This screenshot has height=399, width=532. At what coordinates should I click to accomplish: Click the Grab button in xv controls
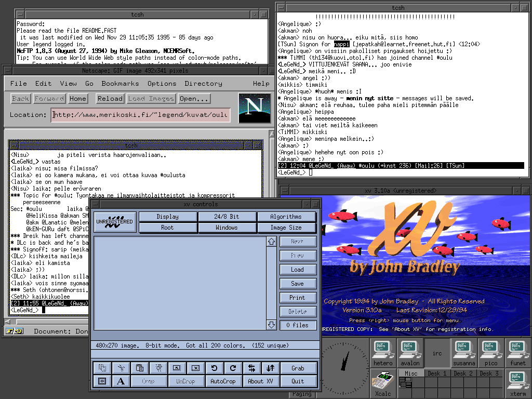click(298, 368)
